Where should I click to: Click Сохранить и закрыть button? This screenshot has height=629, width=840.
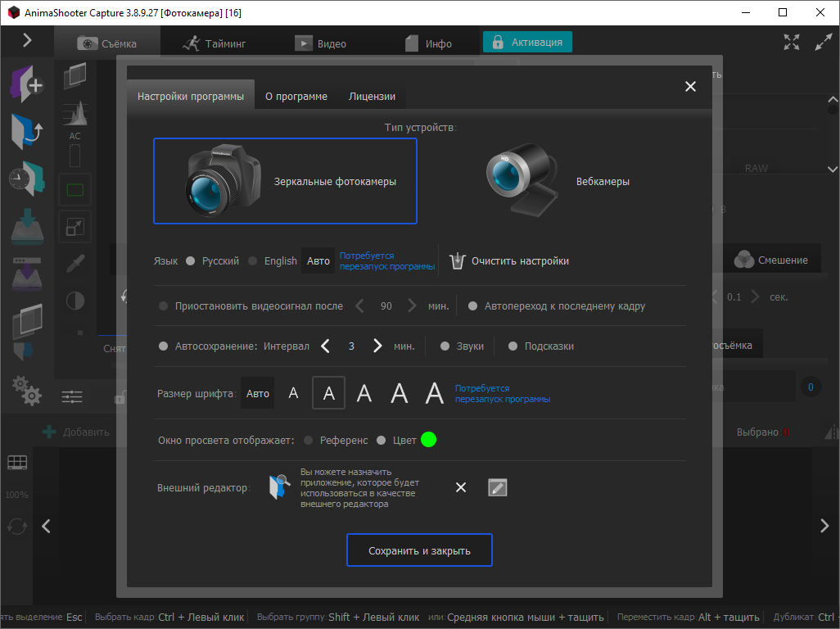[x=419, y=550]
